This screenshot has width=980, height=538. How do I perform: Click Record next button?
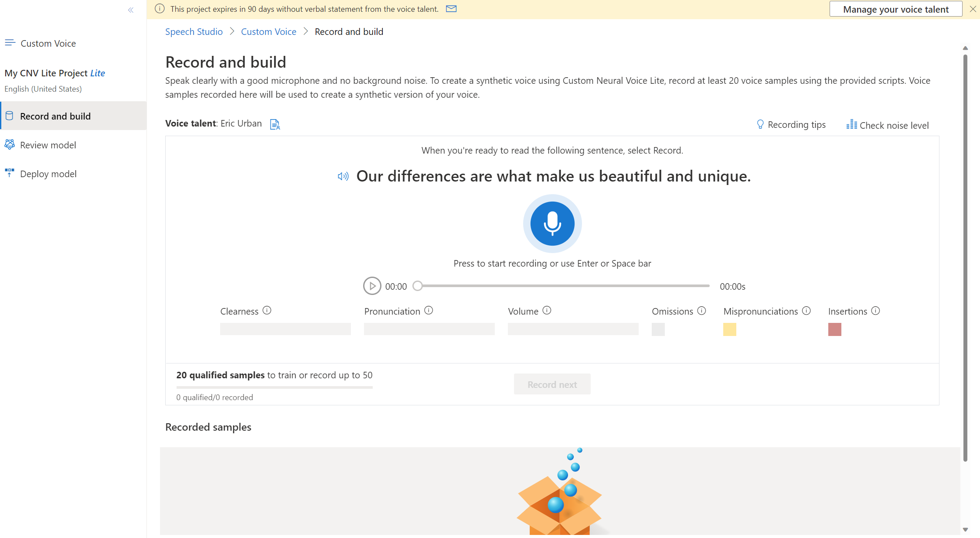pos(552,384)
